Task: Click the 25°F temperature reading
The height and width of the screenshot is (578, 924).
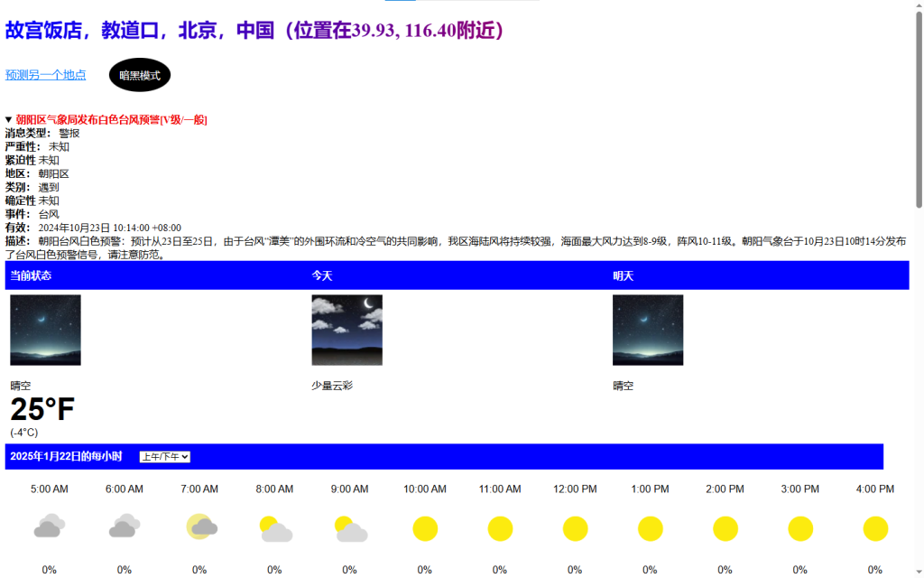Action: click(x=42, y=409)
